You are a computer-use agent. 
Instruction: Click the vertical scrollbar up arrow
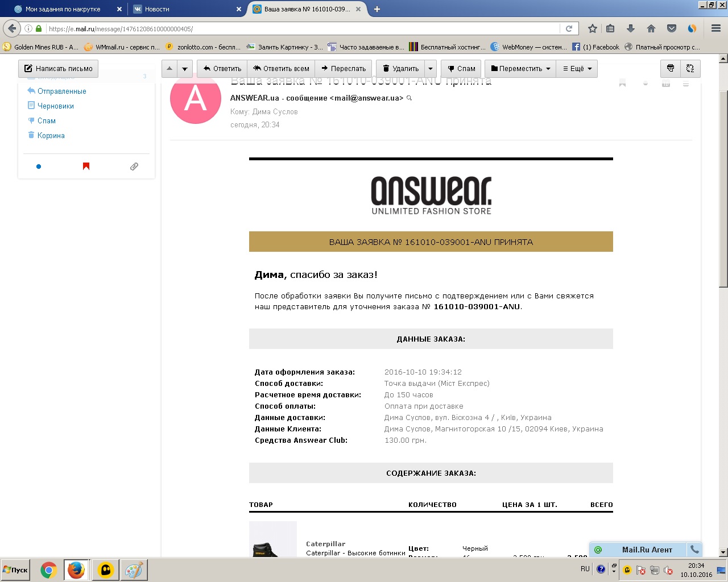(x=723, y=58)
